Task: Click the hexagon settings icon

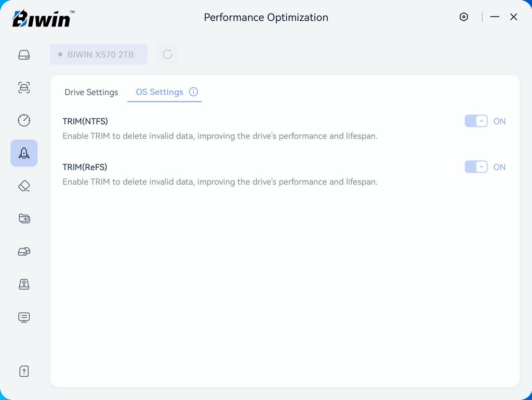Action: pos(463,17)
